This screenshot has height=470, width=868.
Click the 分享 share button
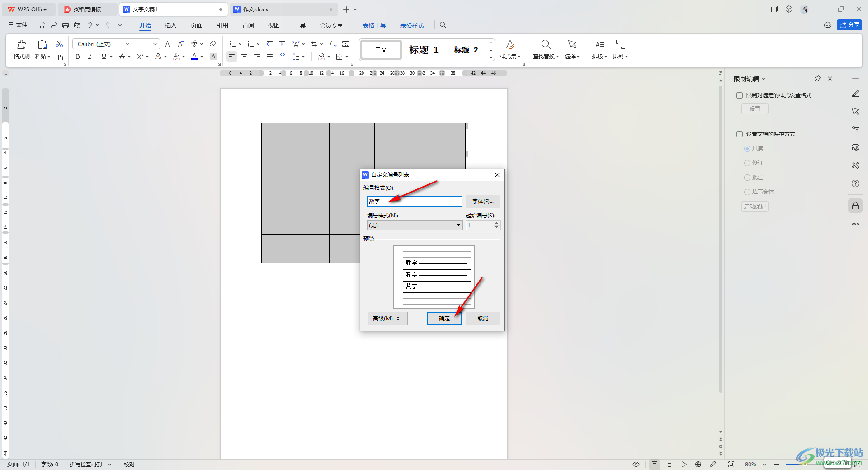(849, 25)
